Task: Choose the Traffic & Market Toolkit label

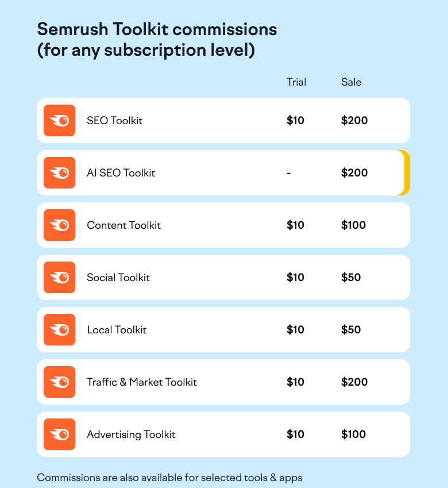Action: (x=141, y=382)
